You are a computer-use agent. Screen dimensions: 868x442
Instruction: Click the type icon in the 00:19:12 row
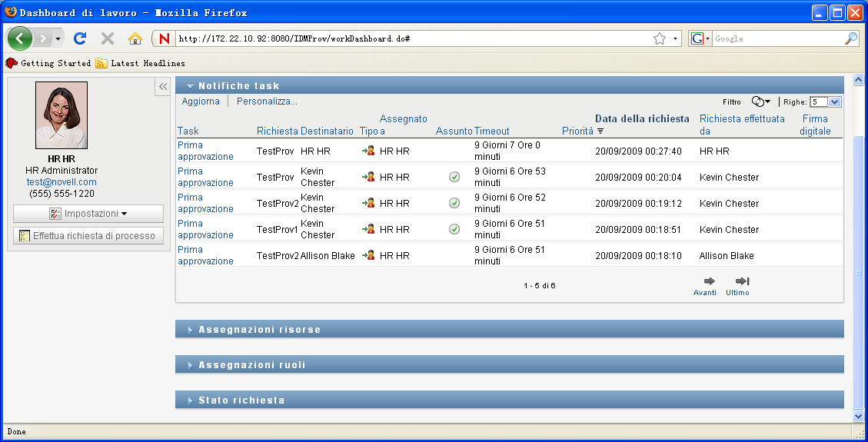click(x=369, y=202)
